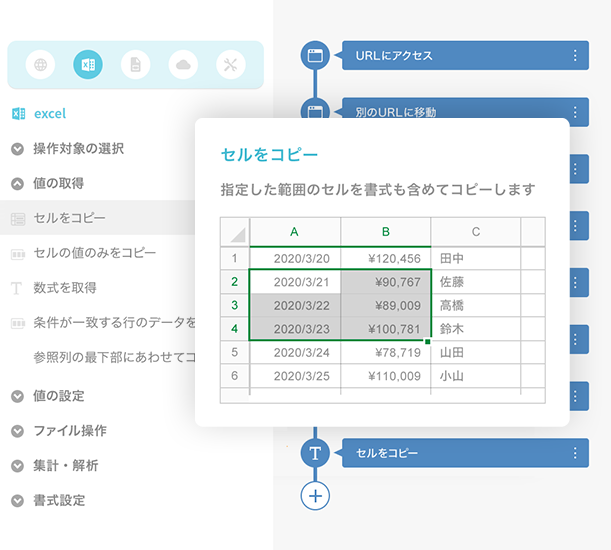This screenshot has height=550, width=611.
Task: Choose 条件が一致する行のデータ action
Action: pyautogui.click(x=114, y=322)
